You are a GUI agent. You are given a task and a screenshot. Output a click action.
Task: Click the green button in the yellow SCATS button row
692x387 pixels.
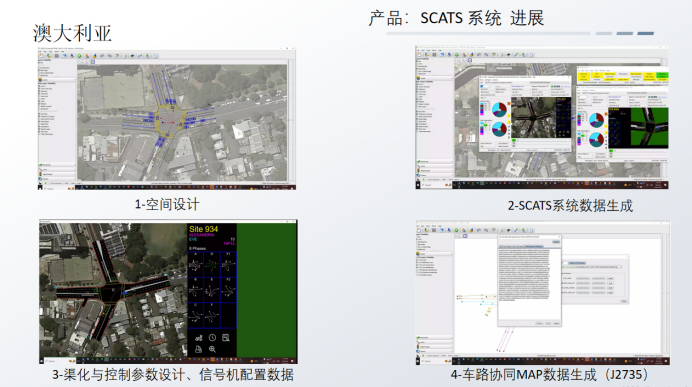[662, 75]
